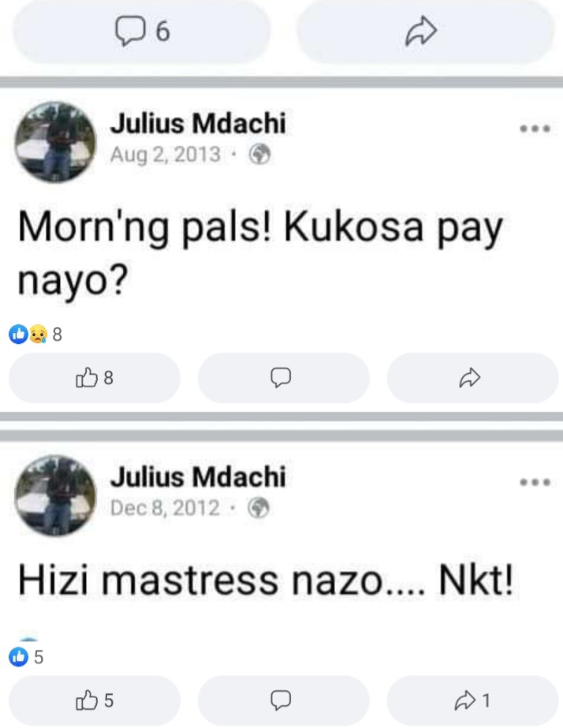Share the 'Hizi mastress nazo' post
The image size is (563, 728).
point(472,700)
